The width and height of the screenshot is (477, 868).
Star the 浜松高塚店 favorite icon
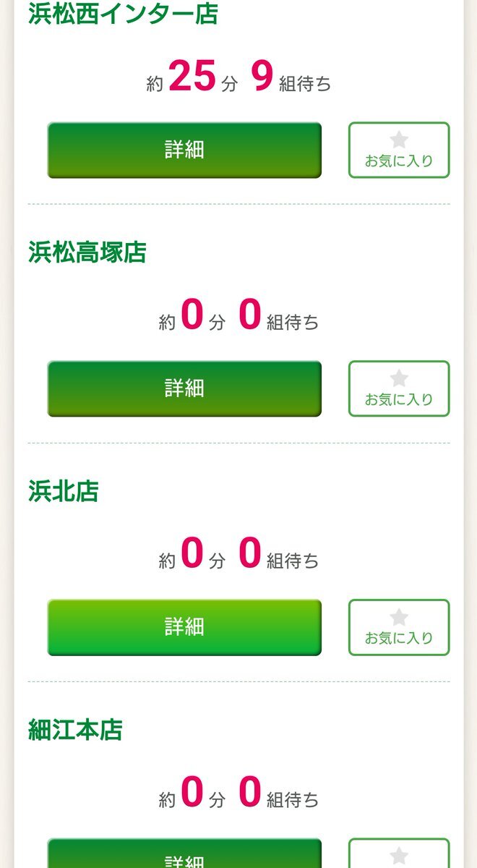coord(399,379)
